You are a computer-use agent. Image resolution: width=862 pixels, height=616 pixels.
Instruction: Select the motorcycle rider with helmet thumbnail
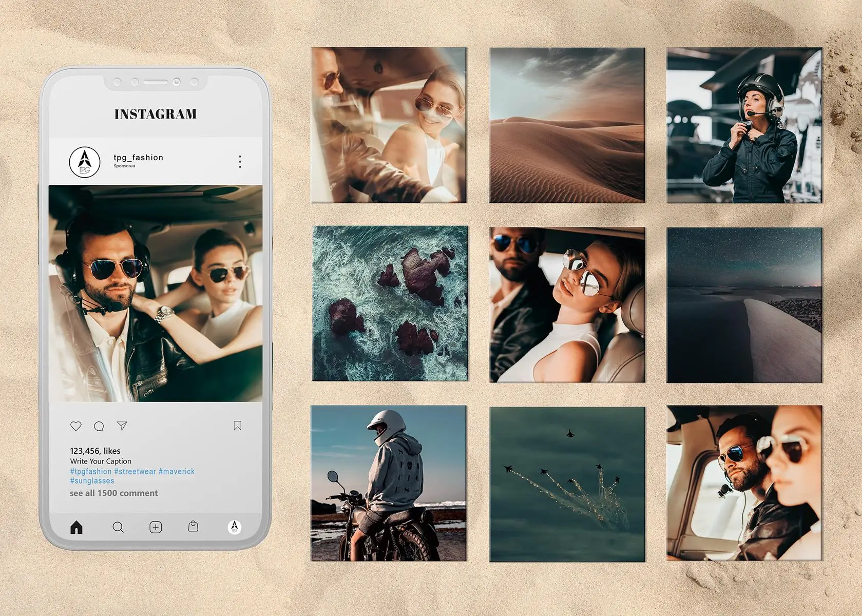389,483
